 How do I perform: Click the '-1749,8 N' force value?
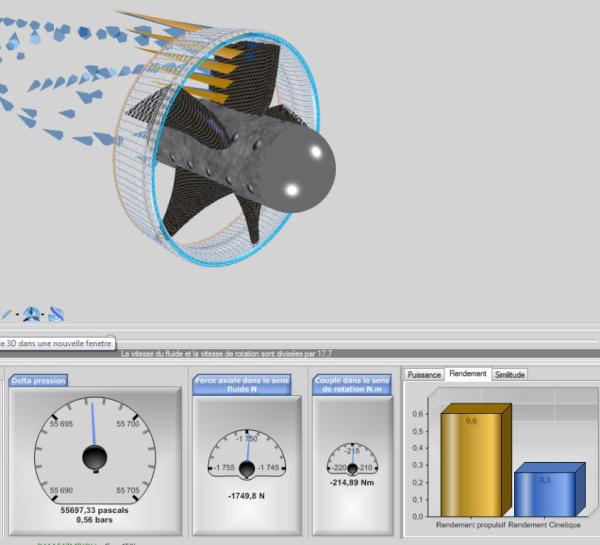[246, 496]
